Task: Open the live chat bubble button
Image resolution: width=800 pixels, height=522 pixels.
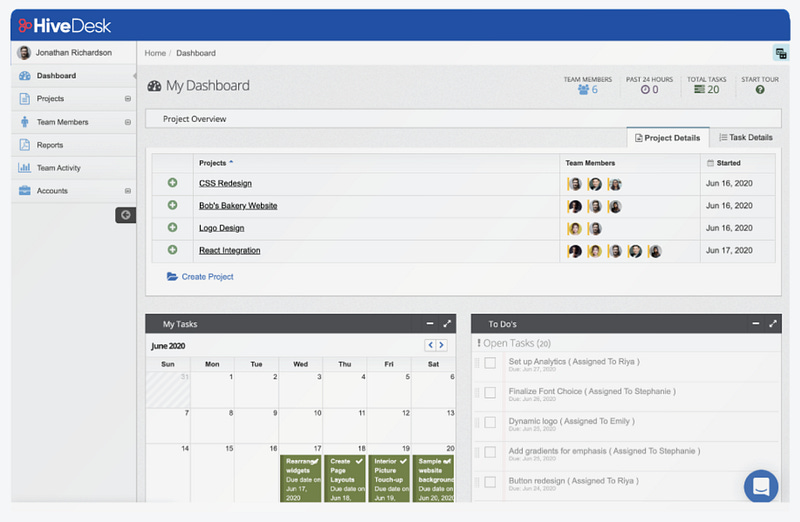Action: click(761, 486)
